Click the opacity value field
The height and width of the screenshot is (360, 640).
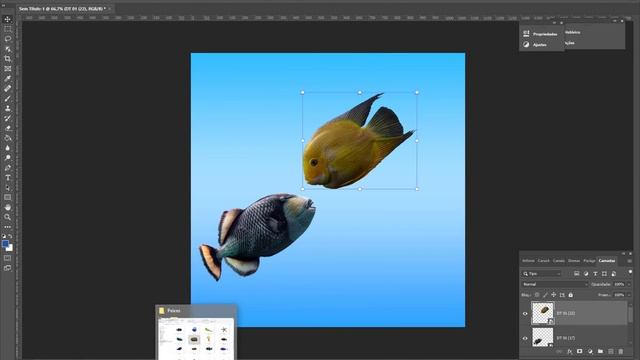click(x=619, y=284)
